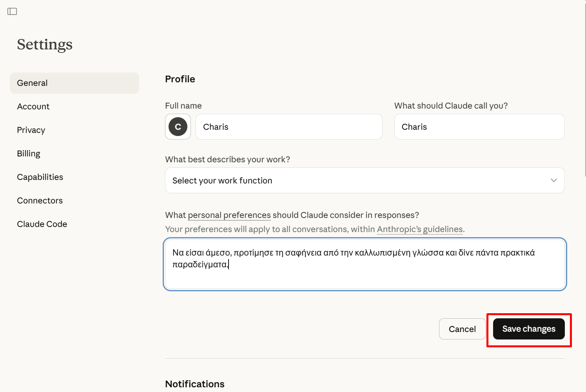Open the Select your work function combo box
586x392 pixels.
(353, 180)
